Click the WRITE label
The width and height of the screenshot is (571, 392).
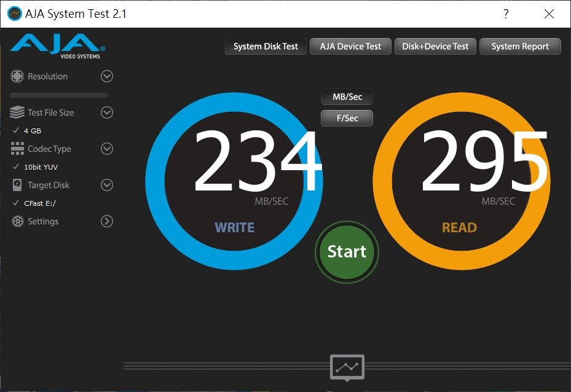click(235, 227)
